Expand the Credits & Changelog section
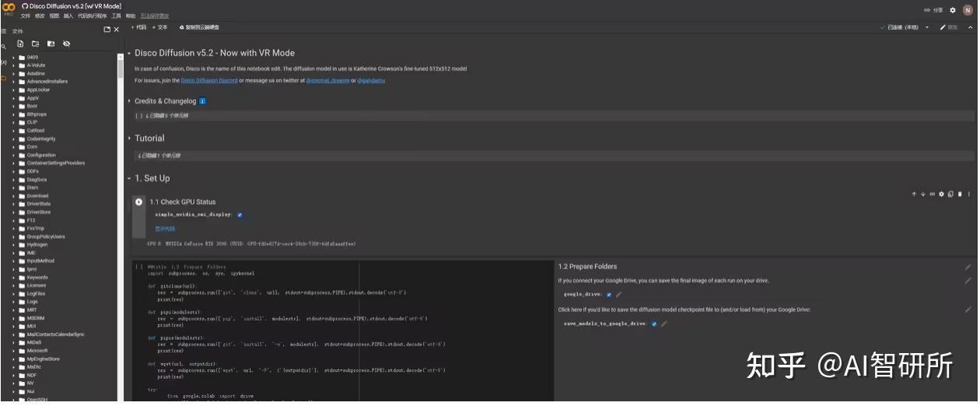Viewport: 980px width, 406px height. 129,101
